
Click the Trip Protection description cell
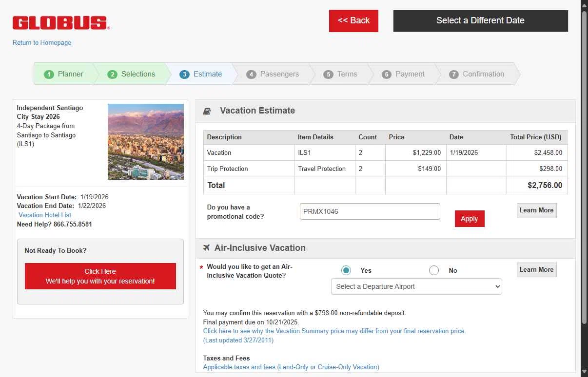tap(249, 169)
